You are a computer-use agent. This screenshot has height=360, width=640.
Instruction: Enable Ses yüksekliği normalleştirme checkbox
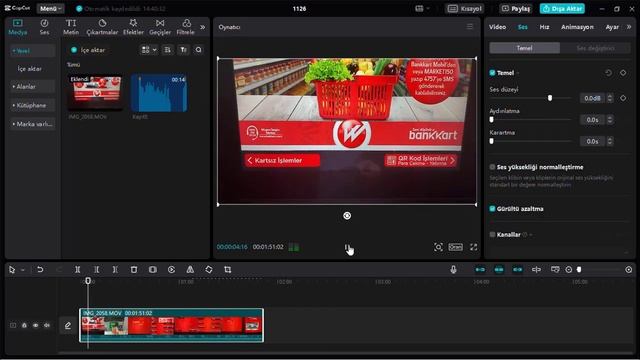[492, 167]
